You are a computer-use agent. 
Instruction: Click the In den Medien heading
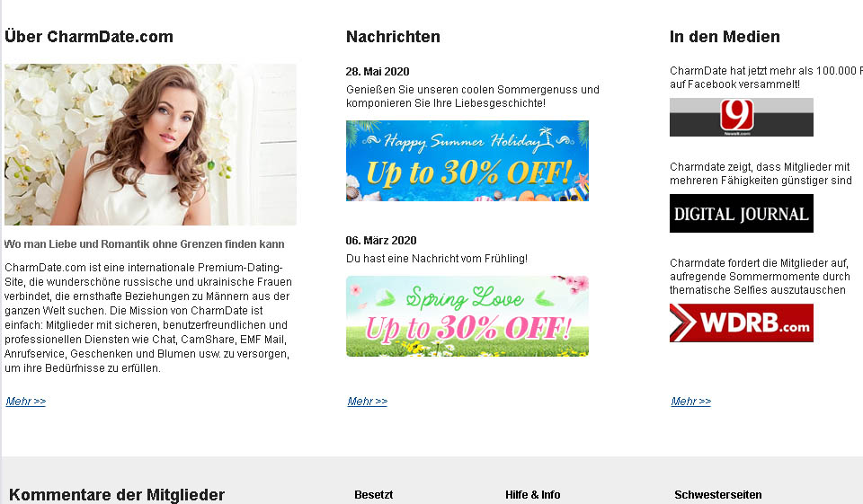click(725, 37)
